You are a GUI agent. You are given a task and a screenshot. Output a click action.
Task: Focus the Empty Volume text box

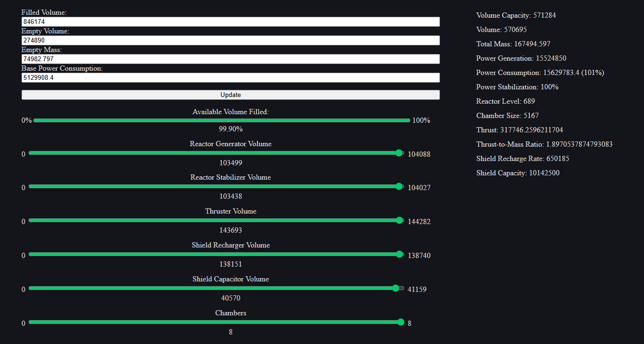tap(230, 41)
